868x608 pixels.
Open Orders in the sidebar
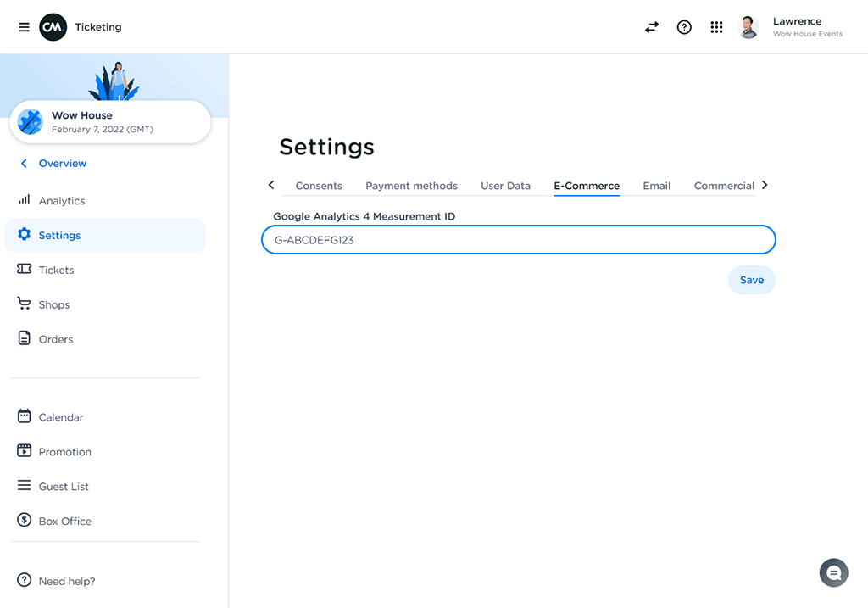point(56,339)
